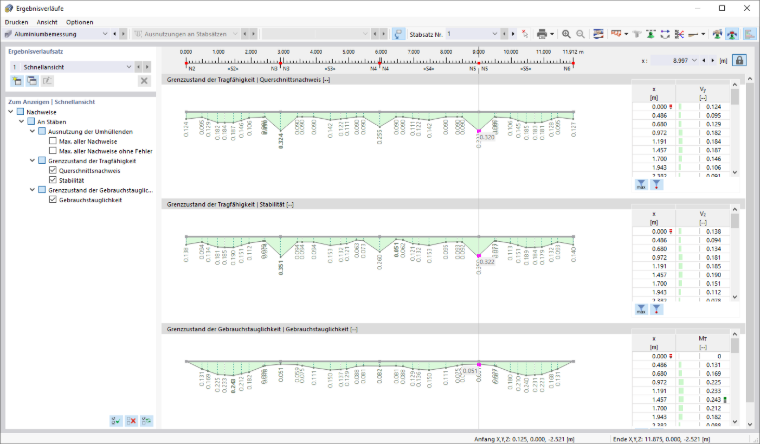
Task: Select the x = 1.457 row in Gebrauchstauglichkeit table
Action: (680, 399)
